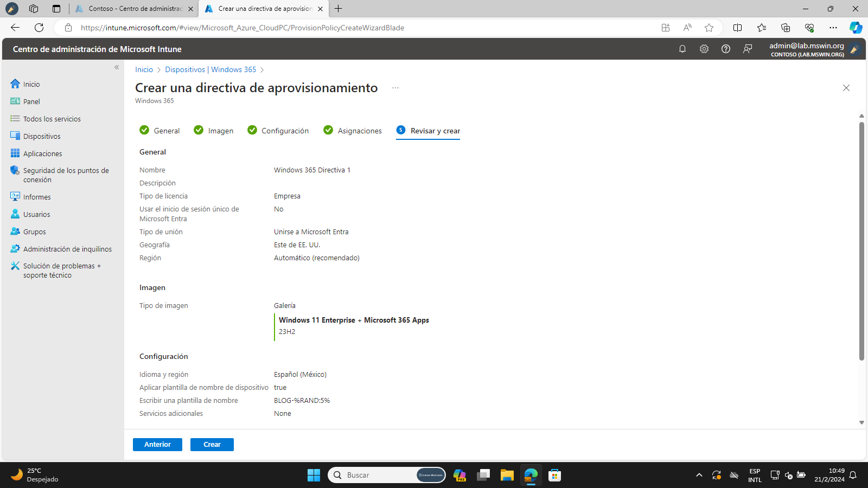Return to the Configuración step

(x=278, y=131)
